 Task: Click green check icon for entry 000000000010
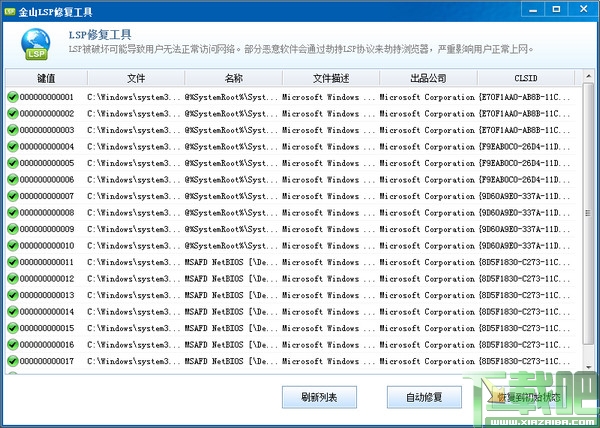[x=13, y=246]
